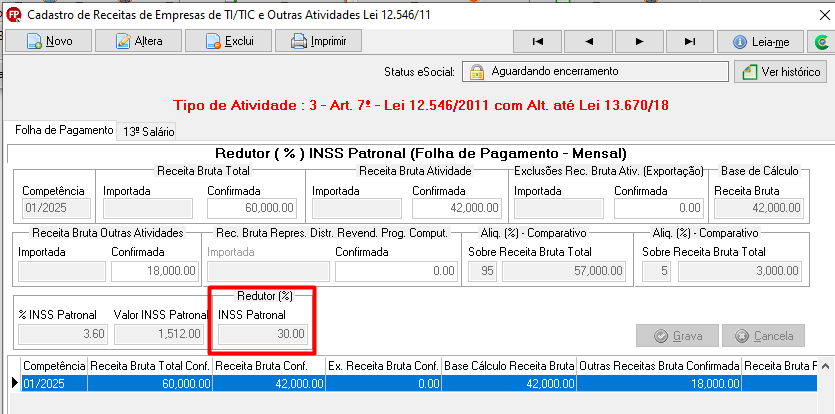The image size is (835, 414).
Task: Click Receita Bruta Total Importada field
Action: click(x=147, y=208)
